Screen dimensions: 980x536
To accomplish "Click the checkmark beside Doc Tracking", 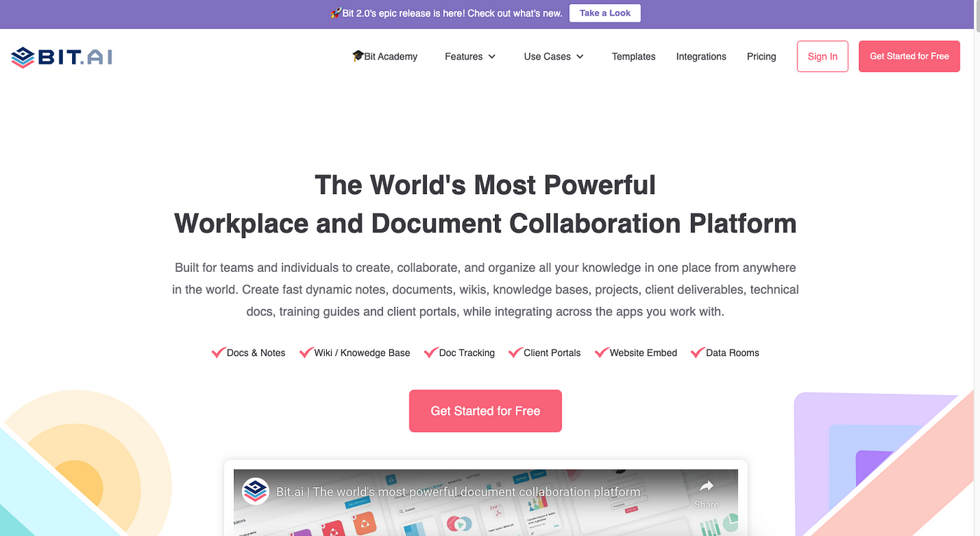I will 430,352.
